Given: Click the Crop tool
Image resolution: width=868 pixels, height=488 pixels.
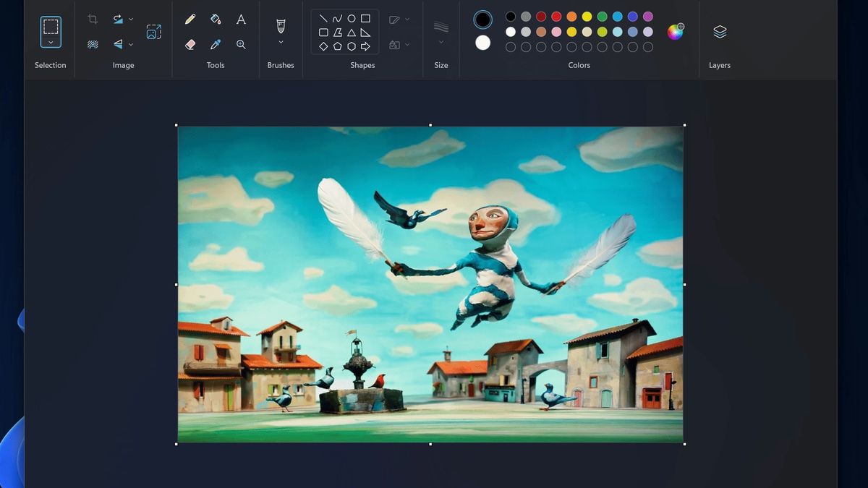Looking at the screenshot, I should point(93,19).
